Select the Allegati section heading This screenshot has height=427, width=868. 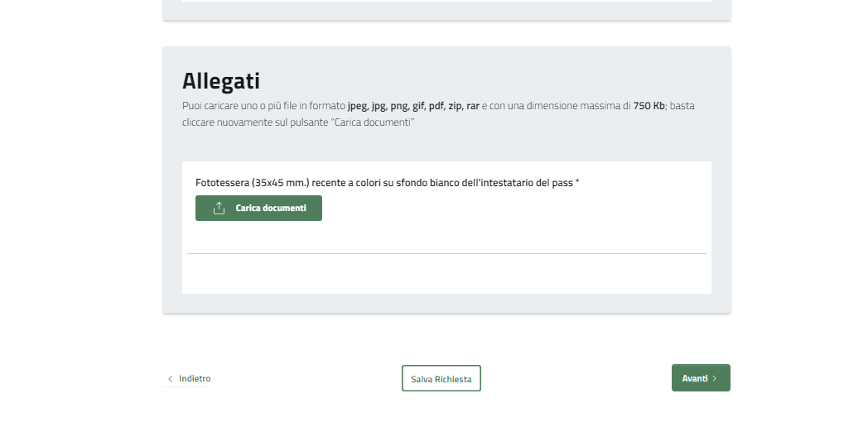click(x=221, y=81)
